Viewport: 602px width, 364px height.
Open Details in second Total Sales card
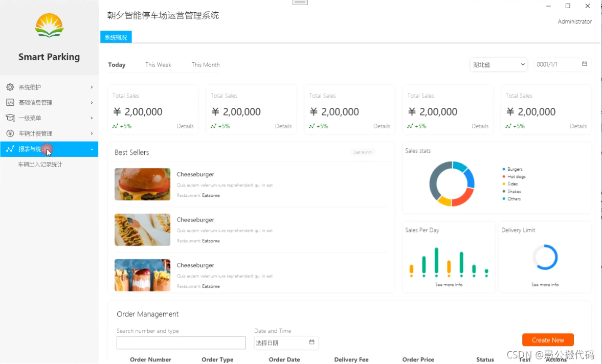coord(283,126)
